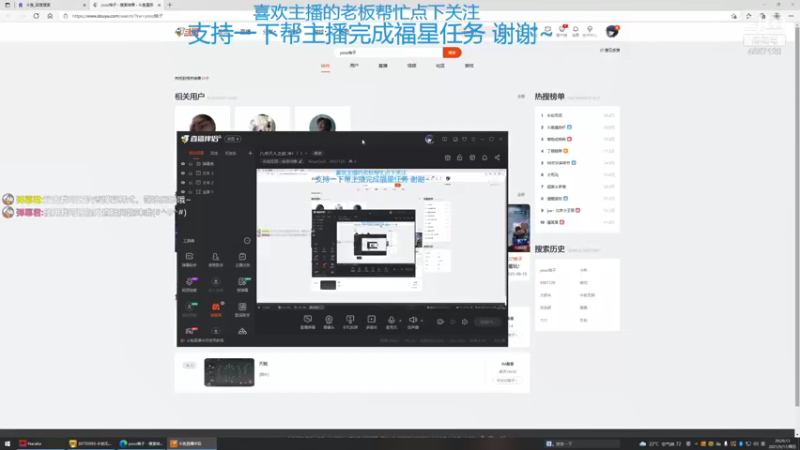
Task: Click the start streaming button
Action: click(x=487, y=322)
